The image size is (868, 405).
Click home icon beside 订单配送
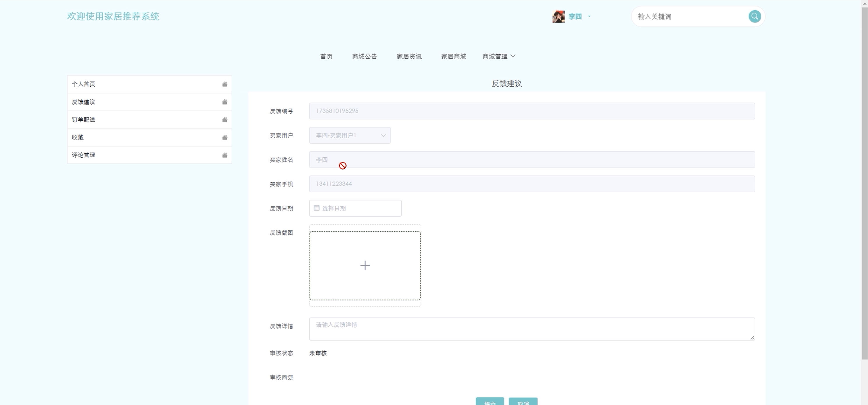coord(224,120)
